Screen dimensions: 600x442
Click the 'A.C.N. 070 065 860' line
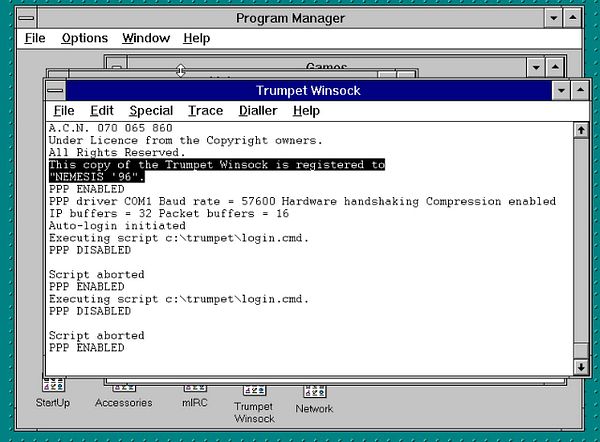111,128
